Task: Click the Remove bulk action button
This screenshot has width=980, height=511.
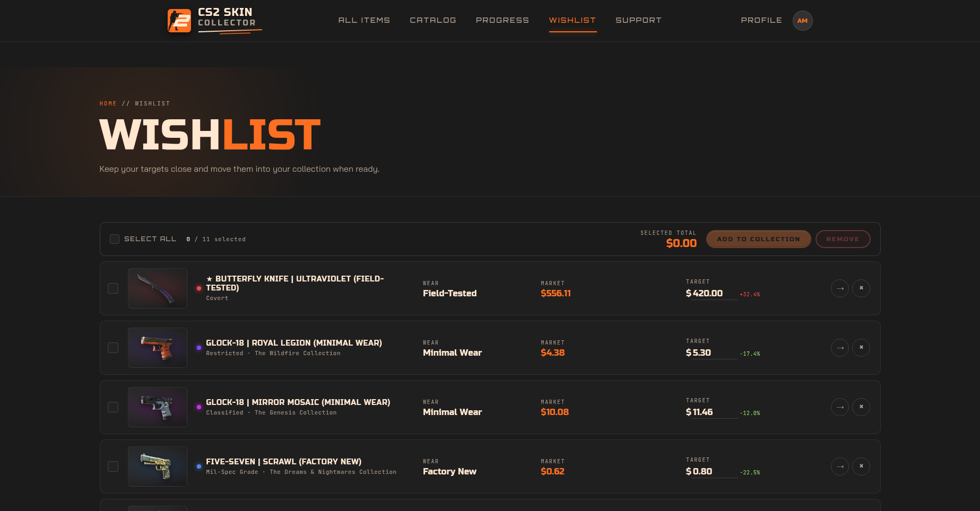Action: click(843, 239)
